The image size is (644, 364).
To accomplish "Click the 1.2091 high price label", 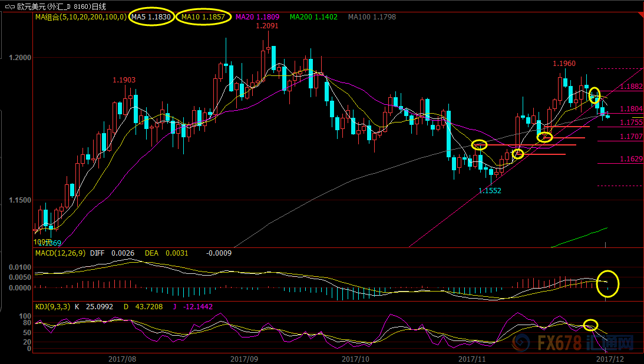I will click(x=267, y=26).
